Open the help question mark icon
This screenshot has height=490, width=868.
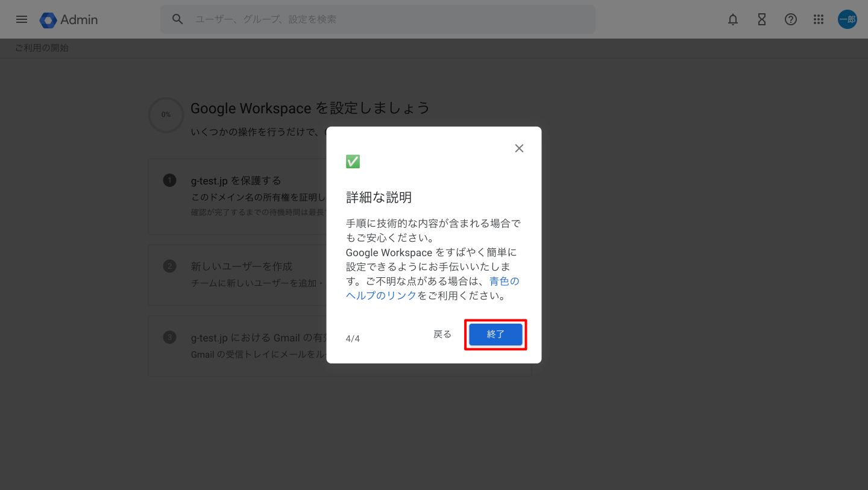pyautogui.click(x=791, y=19)
